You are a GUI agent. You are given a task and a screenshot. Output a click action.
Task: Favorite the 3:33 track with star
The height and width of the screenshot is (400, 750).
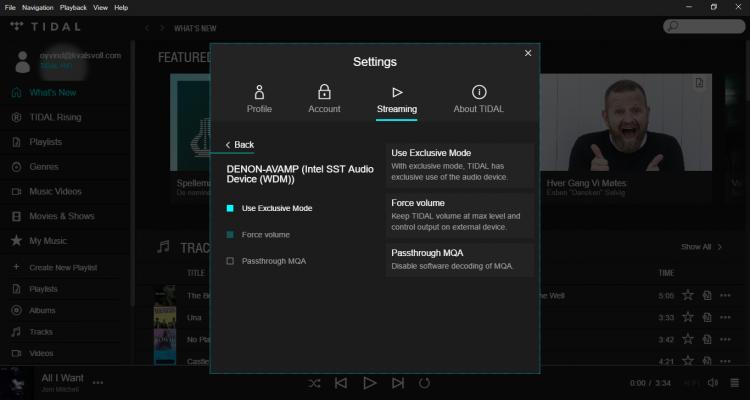pyautogui.click(x=687, y=317)
